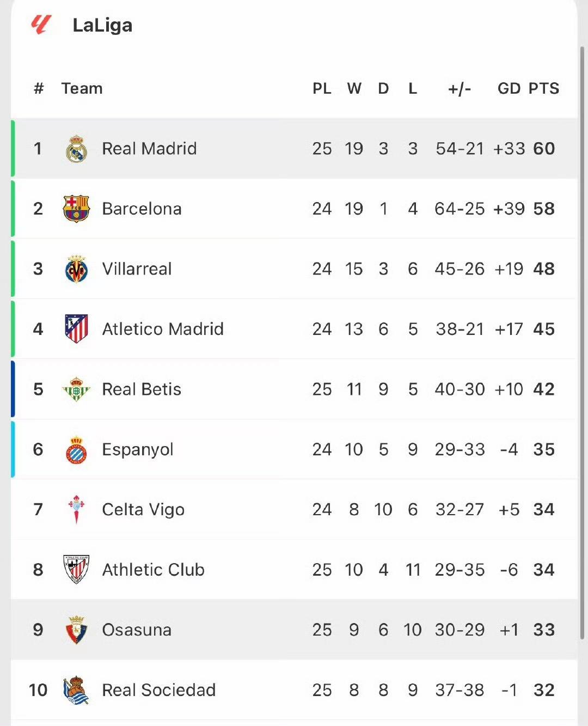This screenshot has width=588, height=726.
Task: Sort by PTS column header
Action: point(543,88)
